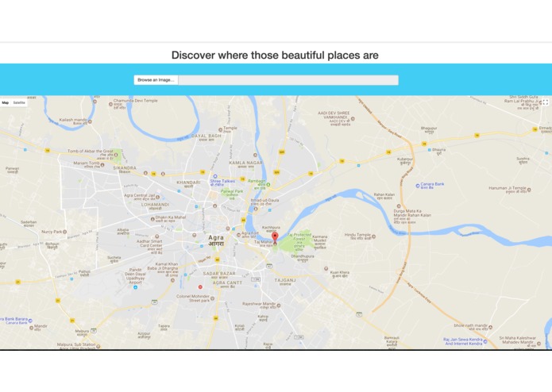Click the Kachhpura label
This screenshot has height=392, width=552.
[271, 228]
